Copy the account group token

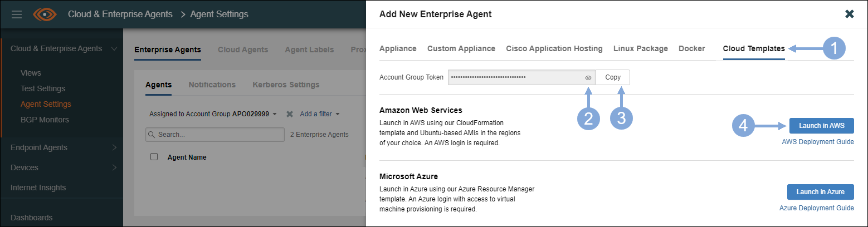[x=613, y=77]
